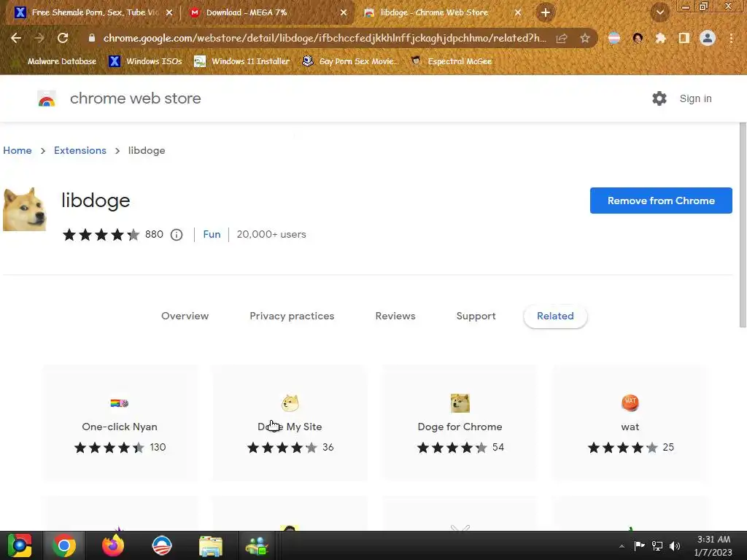Switch to libdoge Chrome Web Store tab
The width and height of the screenshot is (747, 560).
(x=441, y=12)
